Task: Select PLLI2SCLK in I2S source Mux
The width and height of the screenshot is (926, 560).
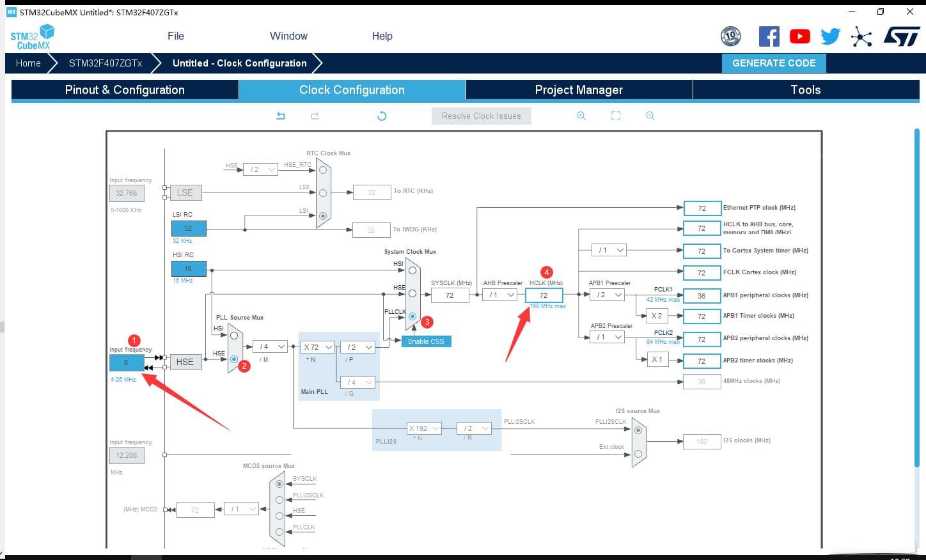Action: [x=638, y=430]
